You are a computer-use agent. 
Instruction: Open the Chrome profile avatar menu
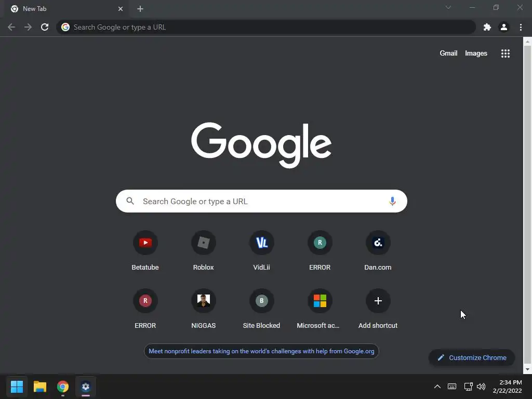(504, 27)
